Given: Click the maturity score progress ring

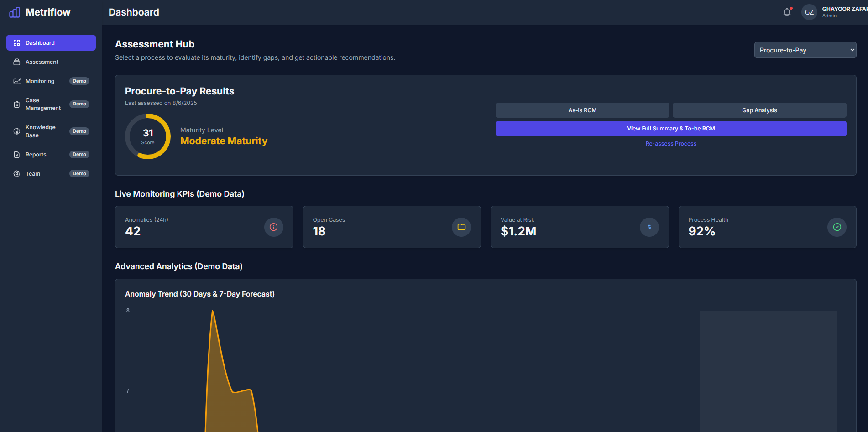Looking at the screenshot, I should click(147, 136).
